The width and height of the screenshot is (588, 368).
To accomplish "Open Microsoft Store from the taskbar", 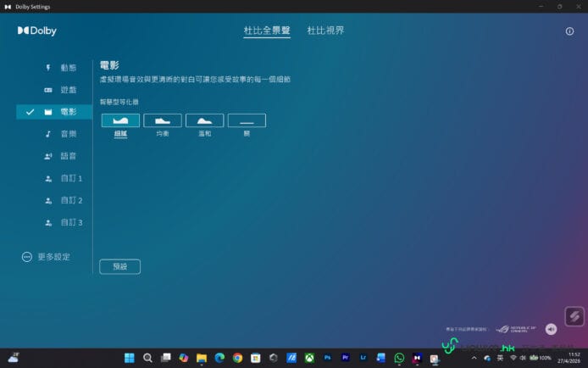I will point(255,358).
